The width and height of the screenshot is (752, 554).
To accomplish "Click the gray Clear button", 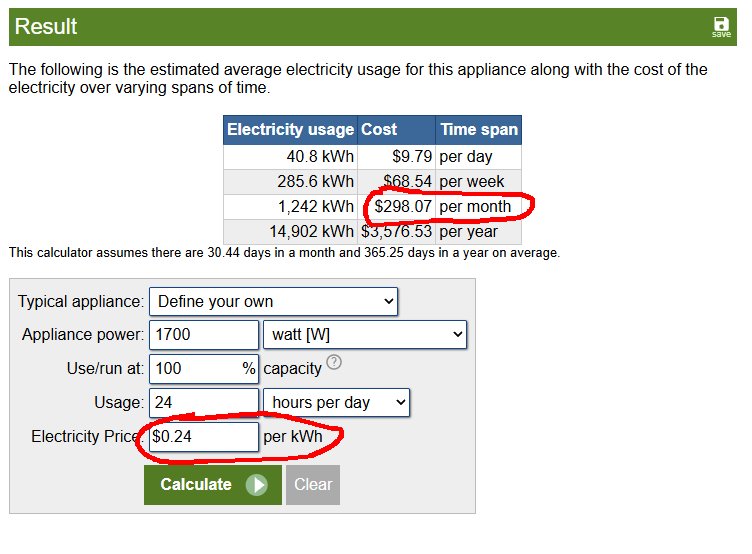I will coord(313,485).
